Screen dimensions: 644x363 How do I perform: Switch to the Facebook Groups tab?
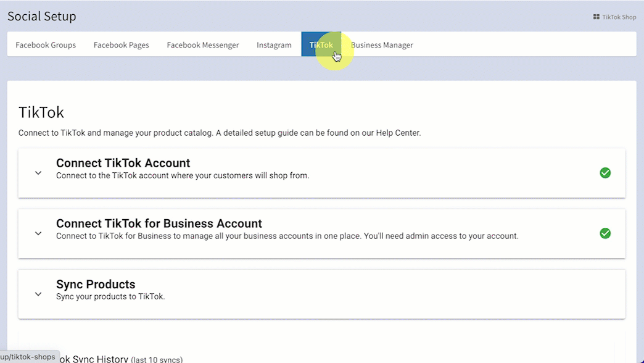tap(46, 45)
